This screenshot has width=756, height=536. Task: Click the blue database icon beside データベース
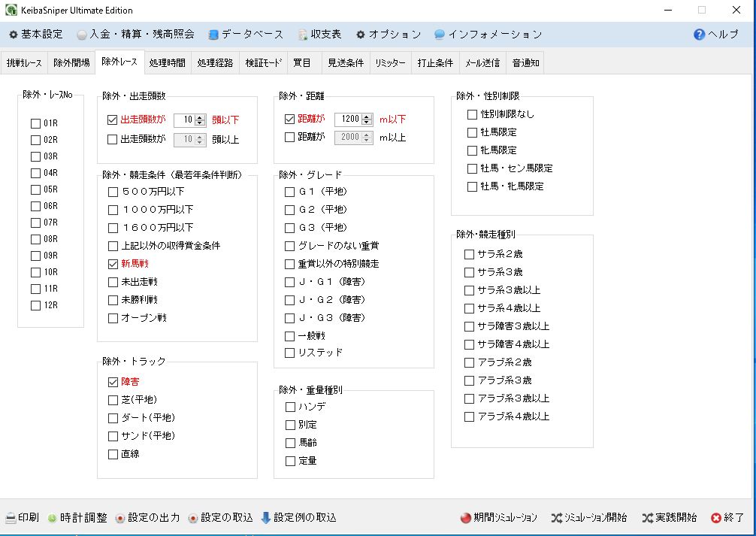213,35
